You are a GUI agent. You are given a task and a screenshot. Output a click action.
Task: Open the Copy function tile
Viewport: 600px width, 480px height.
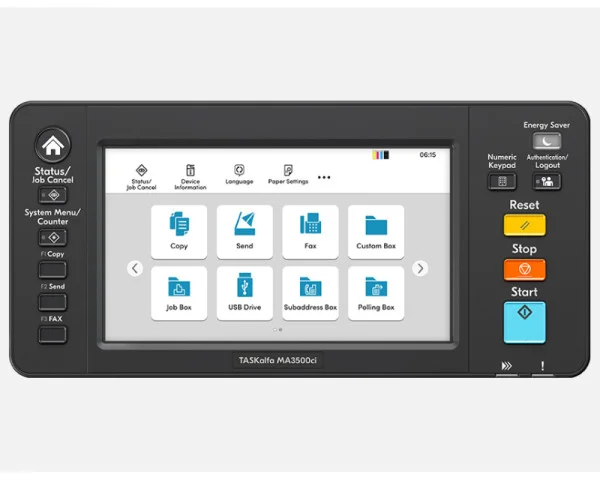179,231
